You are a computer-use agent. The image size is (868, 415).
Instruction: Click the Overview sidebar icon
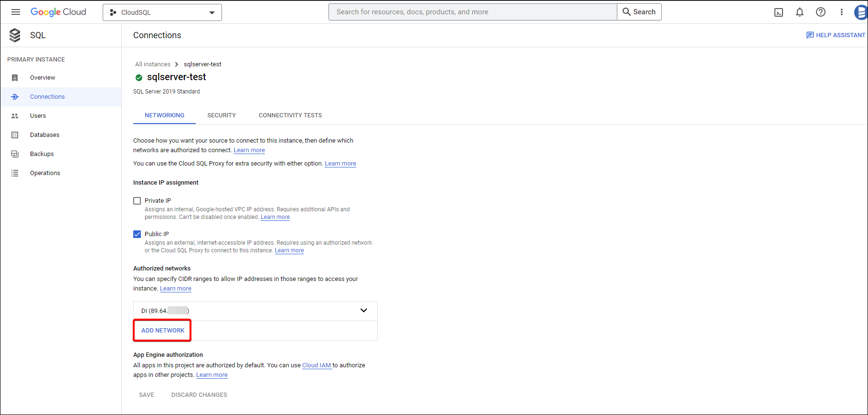click(15, 78)
